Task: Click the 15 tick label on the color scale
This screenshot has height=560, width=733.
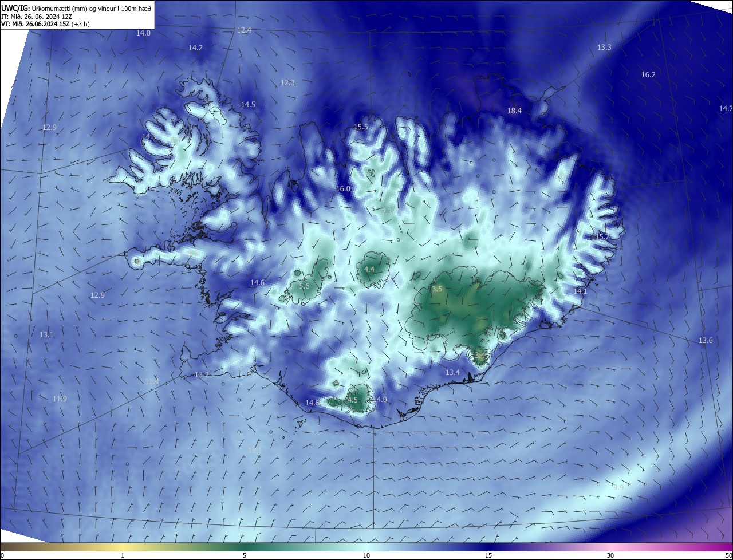Action: click(x=488, y=555)
